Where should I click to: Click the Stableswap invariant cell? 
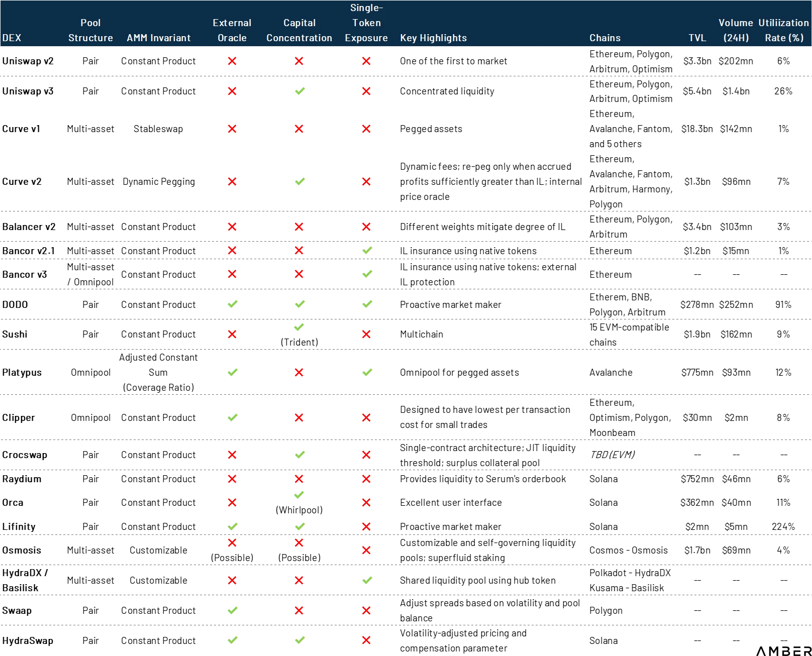158,129
